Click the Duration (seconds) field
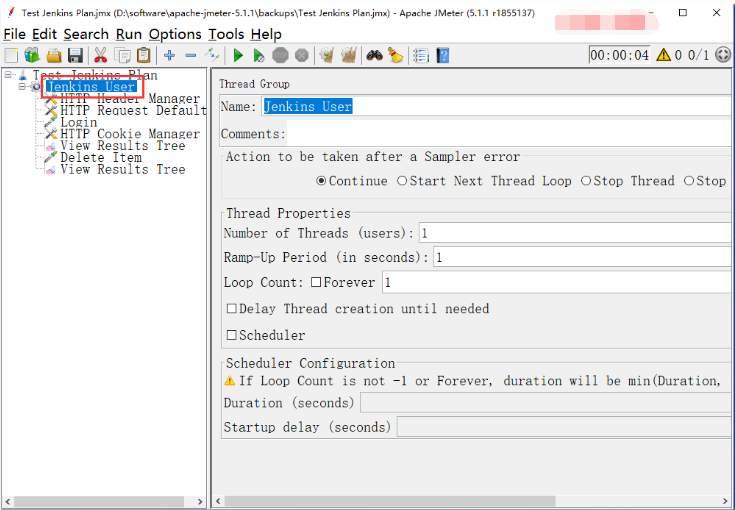This screenshot has width=735, height=510. (546, 403)
